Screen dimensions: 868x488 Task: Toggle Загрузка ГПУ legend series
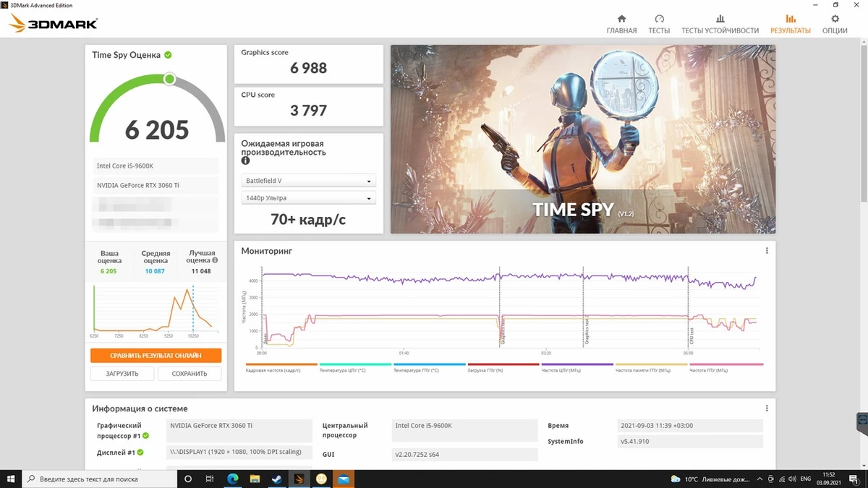(503, 367)
